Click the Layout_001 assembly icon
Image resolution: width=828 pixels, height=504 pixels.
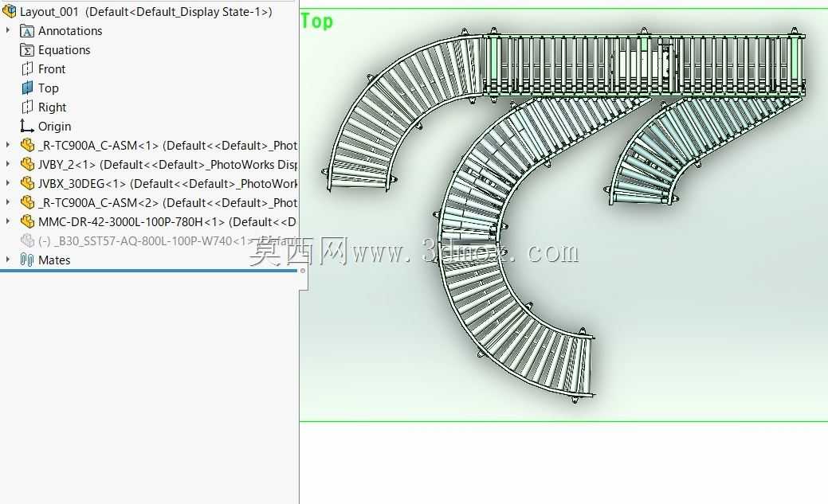click(x=9, y=11)
